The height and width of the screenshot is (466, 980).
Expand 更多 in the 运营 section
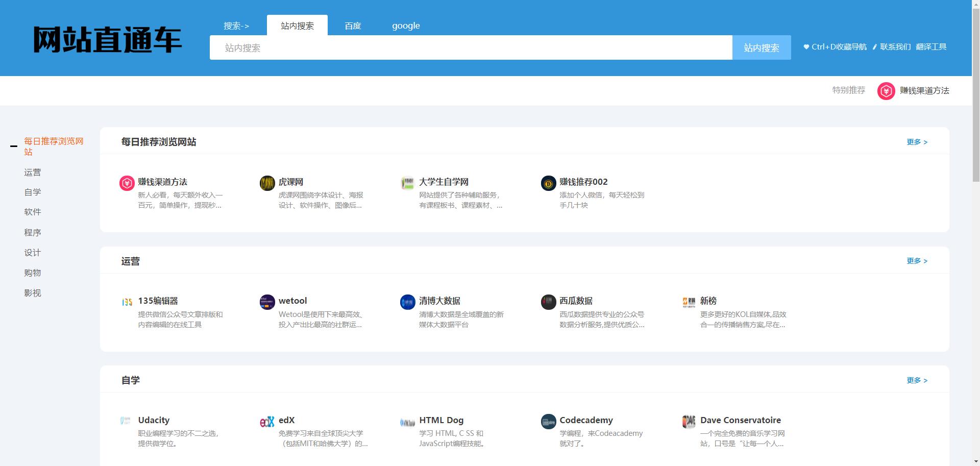(x=917, y=261)
